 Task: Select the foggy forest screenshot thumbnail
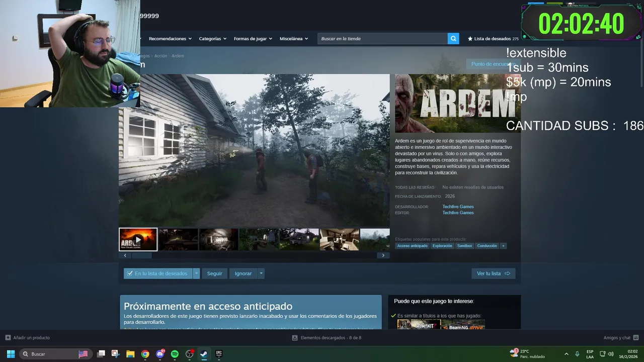click(x=375, y=239)
